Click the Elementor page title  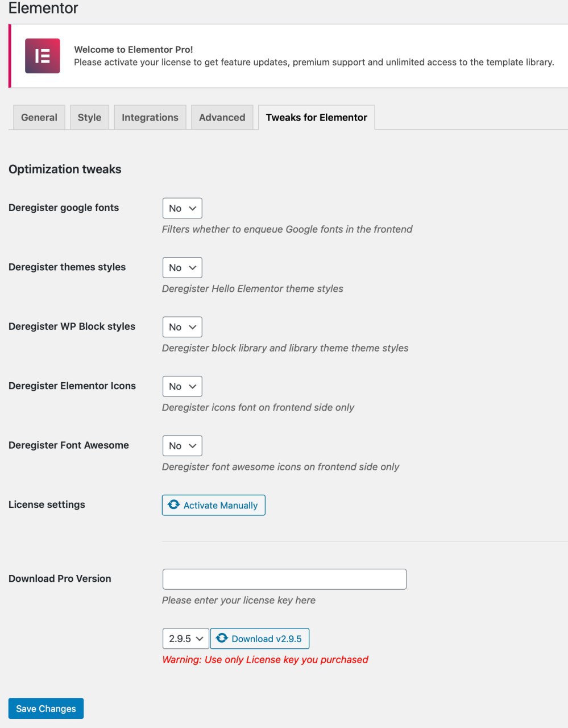[43, 8]
